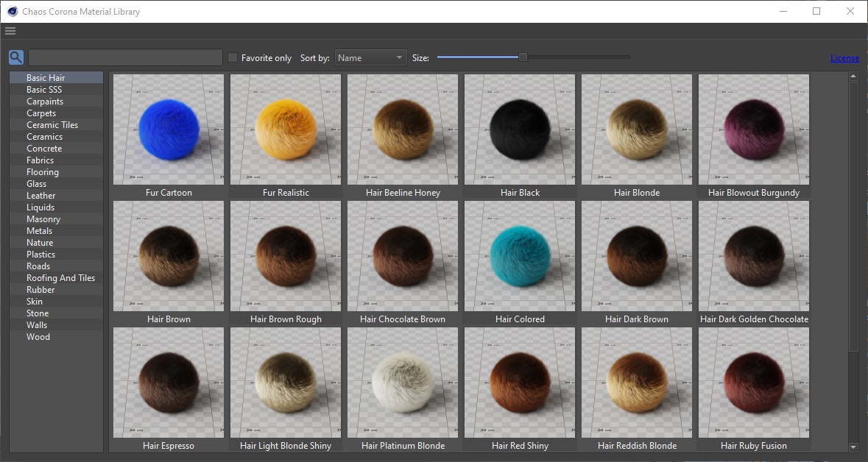Select the Basic SSS category
The height and width of the screenshot is (462, 868).
point(56,90)
